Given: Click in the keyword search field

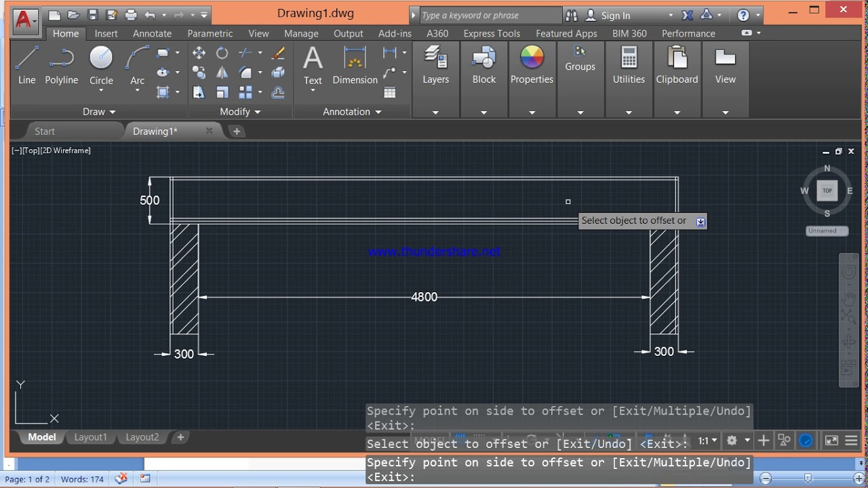Looking at the screenshot, I should (x=490, y=15).
